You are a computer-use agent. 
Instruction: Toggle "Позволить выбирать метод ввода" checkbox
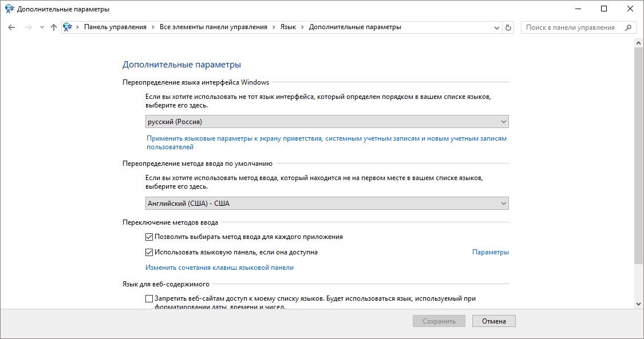coord(149,237)
